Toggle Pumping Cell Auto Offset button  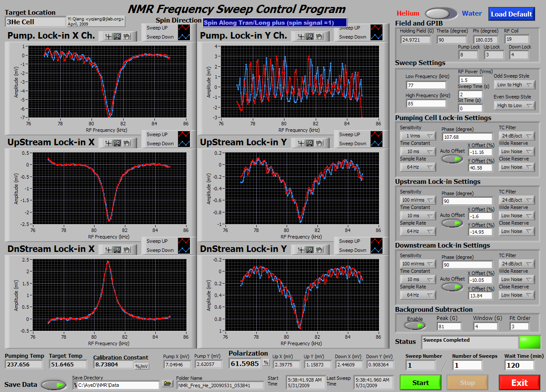coord(452,159)
